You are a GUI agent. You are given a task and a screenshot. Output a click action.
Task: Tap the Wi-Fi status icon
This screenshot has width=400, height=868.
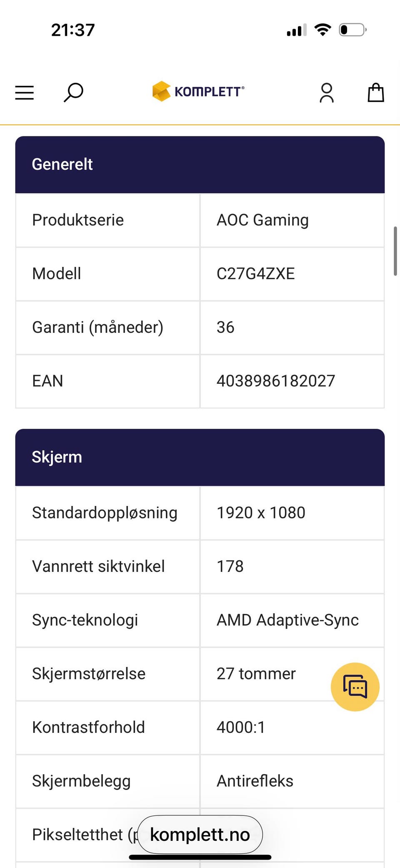point(322,30)
